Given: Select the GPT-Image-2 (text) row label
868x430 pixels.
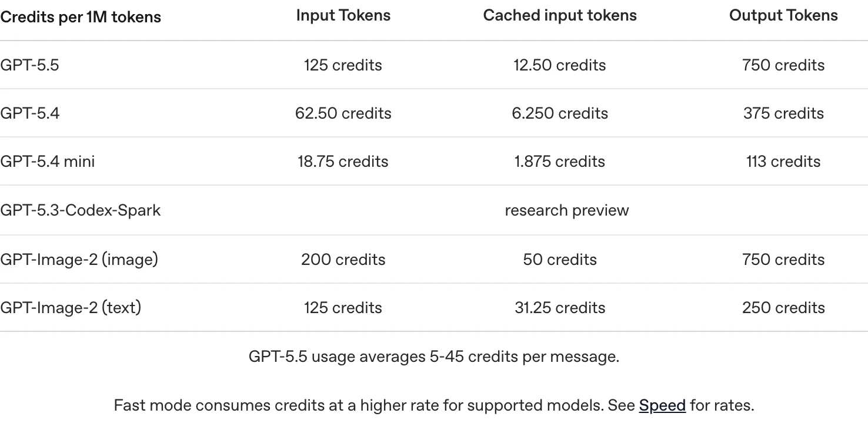Looking at the screenshot, I should pos(71,307).
